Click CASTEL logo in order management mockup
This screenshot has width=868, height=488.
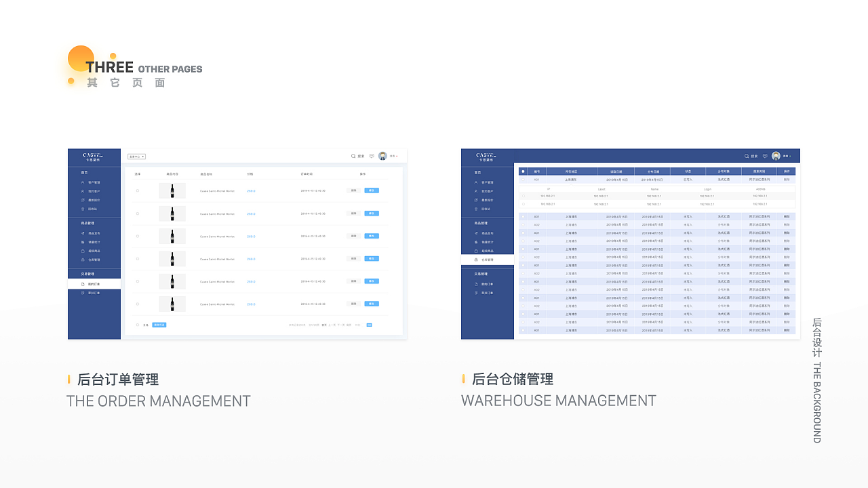(x=93, y=157)
